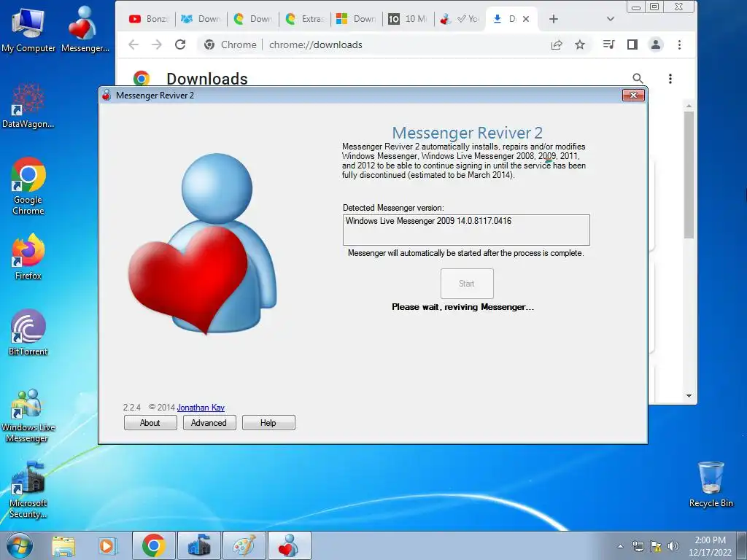Switch to the Microsoft Down tab
The image size is (747, 560).
pos(356,19)
